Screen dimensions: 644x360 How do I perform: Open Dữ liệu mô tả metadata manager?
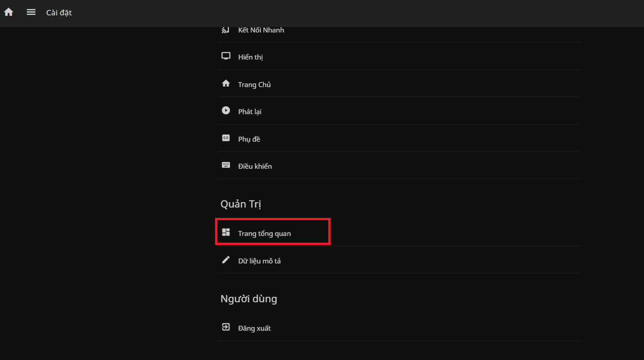click(399, 260)
